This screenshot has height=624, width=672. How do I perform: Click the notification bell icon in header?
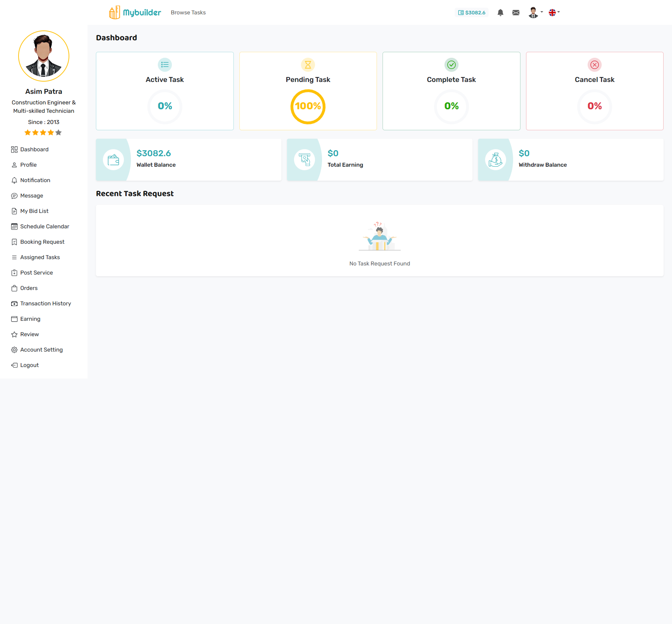(500, 13)
